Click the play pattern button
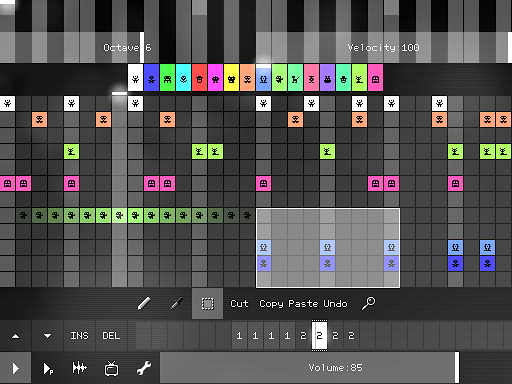The height and width of the screenshot is (384, 512). click(x=48, y=369)
